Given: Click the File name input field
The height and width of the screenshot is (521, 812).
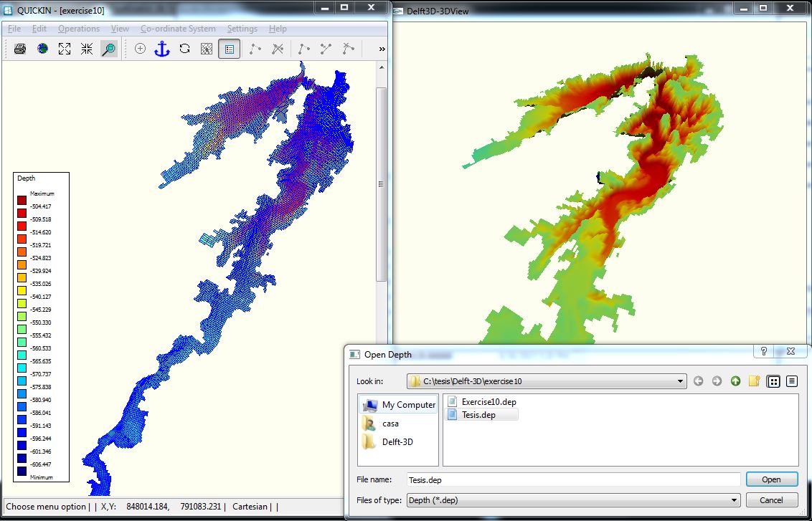Looking at the screenshot, I should tap(573, 479).
